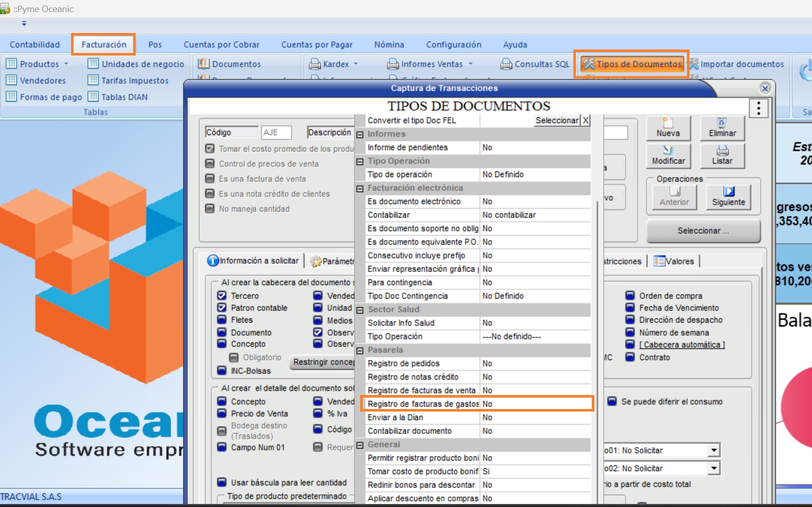Open the Contabilidad ribbon tab
This screenshot has width=812, height=507.
(x=35, y=44)
